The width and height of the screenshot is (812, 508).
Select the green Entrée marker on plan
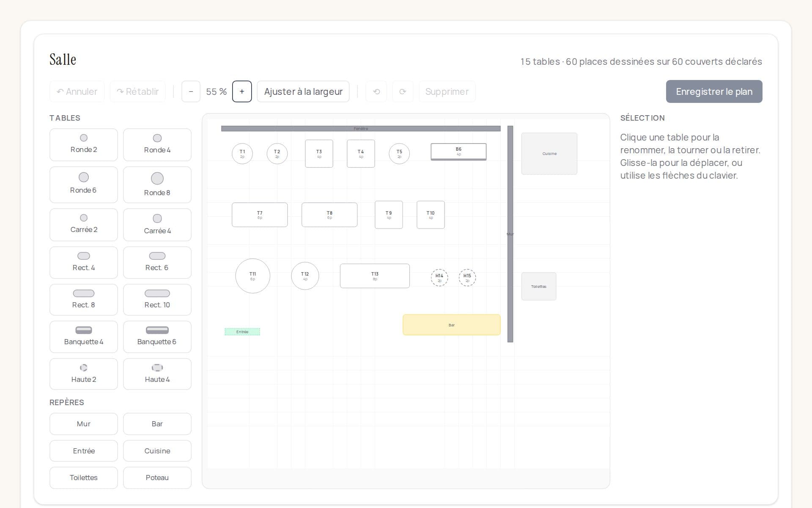[x=242, y=332]
